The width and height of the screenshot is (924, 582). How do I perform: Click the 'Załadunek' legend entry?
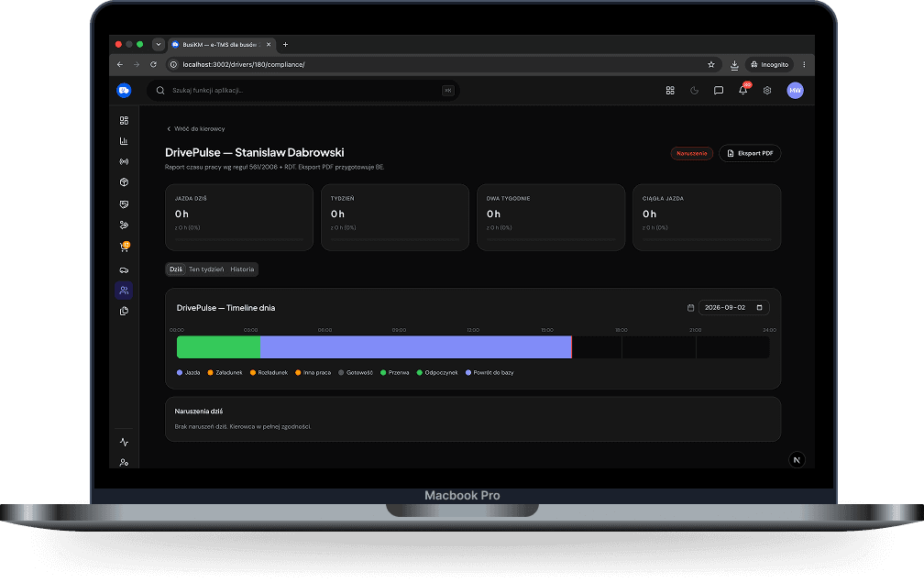coord(225,372)
